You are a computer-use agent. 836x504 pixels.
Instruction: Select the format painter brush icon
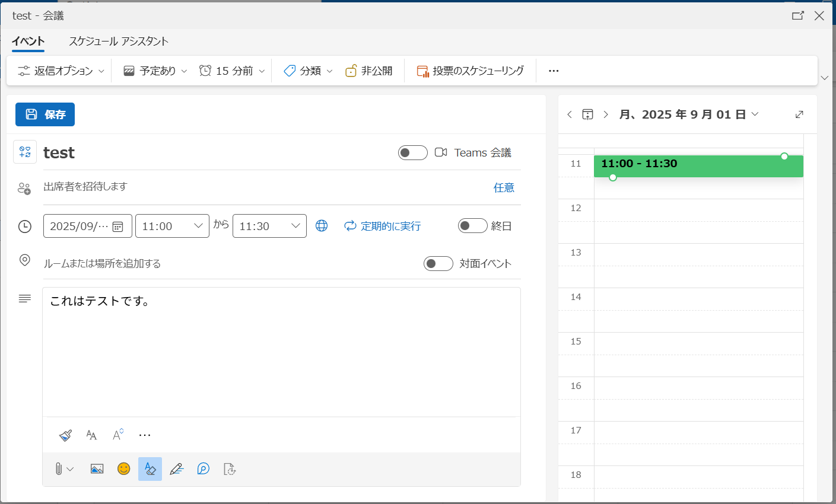[x=65, y=435]
